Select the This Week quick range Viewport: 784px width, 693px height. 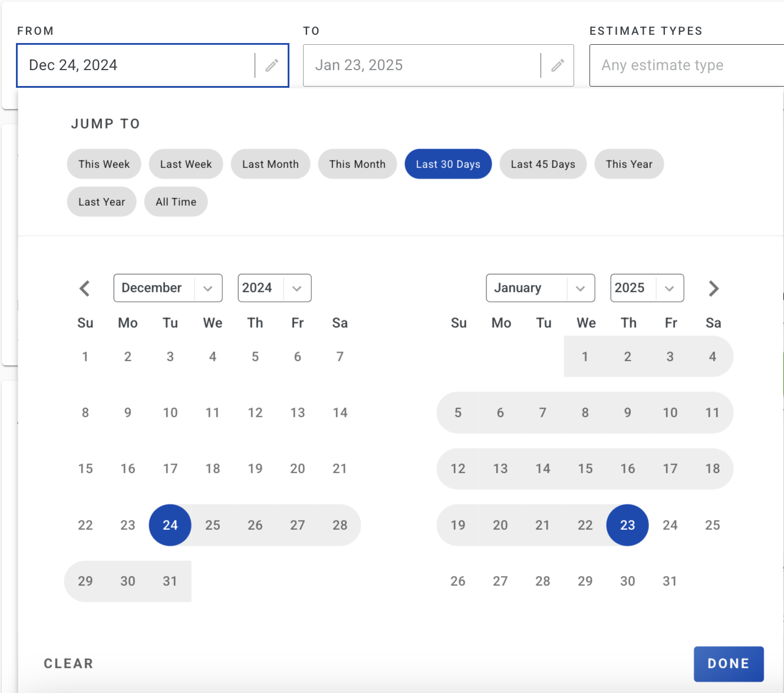[104, 164]
